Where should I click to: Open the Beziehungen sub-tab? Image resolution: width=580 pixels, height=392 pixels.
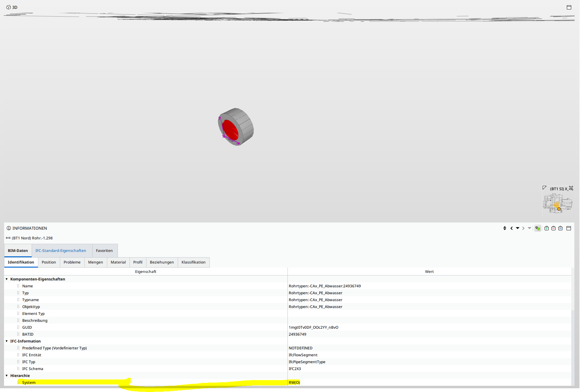point(162,262)
